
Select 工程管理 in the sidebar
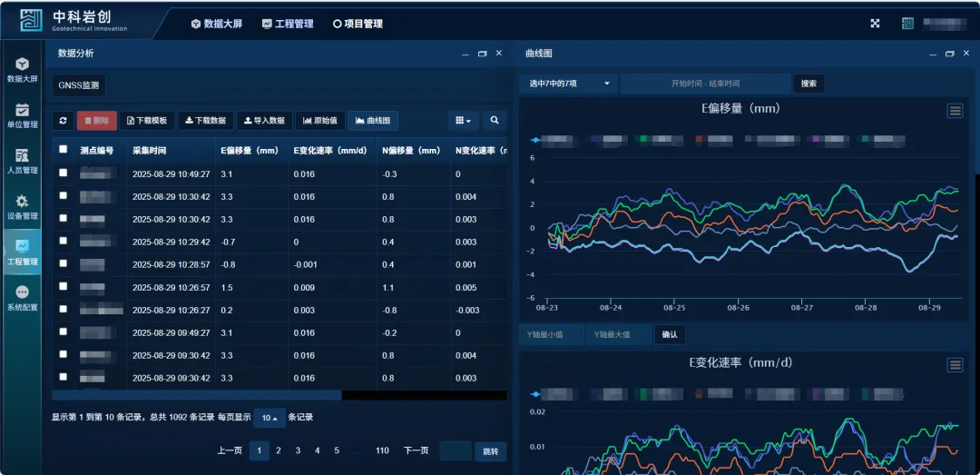point(22,252)
